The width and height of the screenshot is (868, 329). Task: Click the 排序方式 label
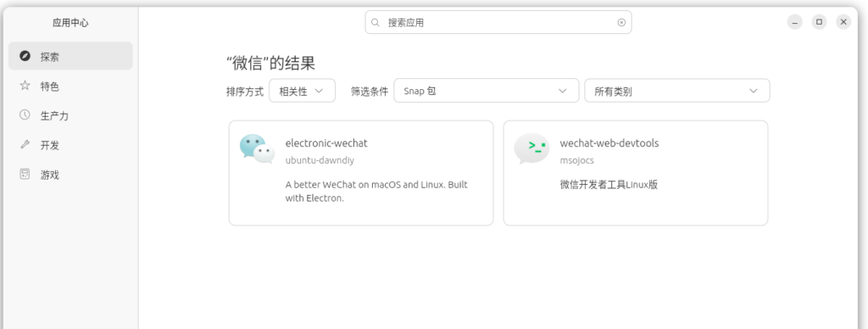click(245, 92)
